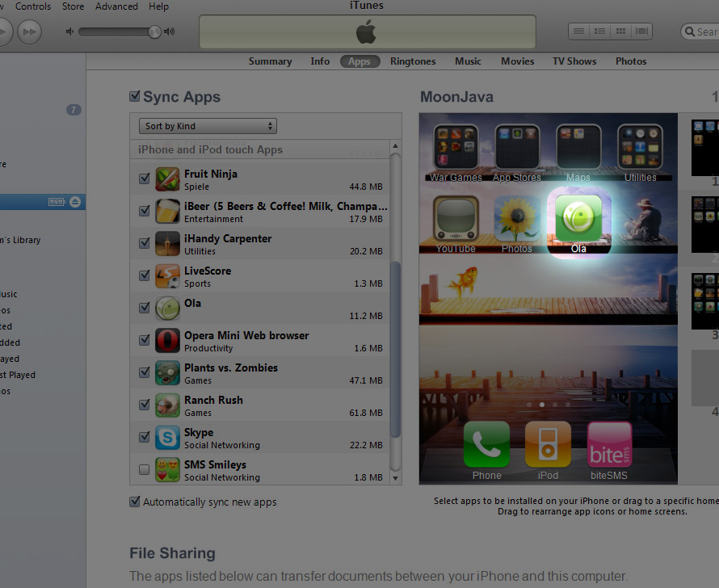Switch to Cover Flow view
The height and width of the screenshot is (588, 719).
click(x=641, y=31)
